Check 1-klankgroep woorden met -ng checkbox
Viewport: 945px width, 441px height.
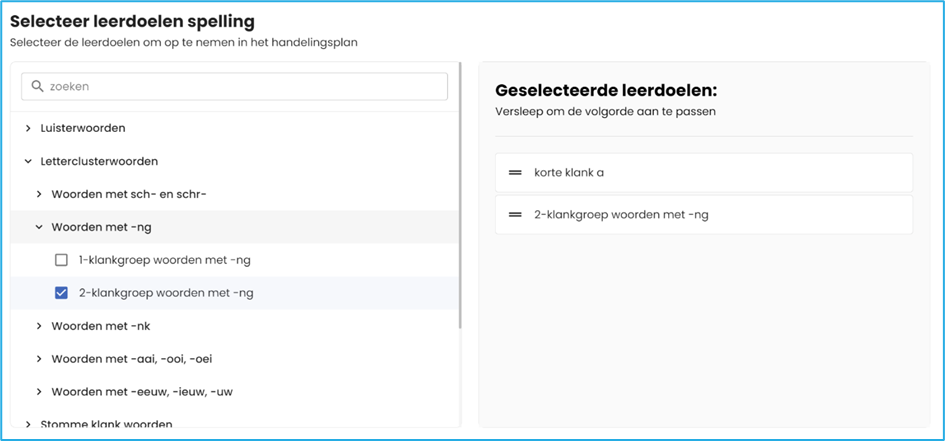click(61, 260)
